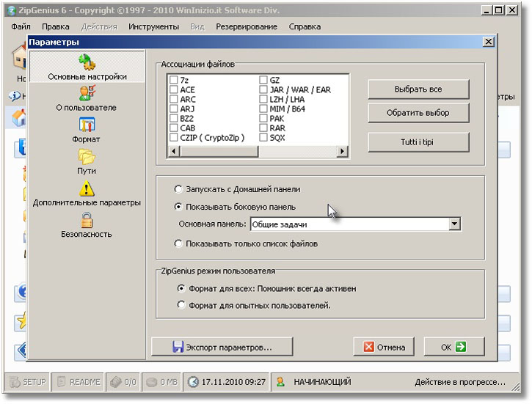This screenshot has width=532, height=404.
Task: Check the LZH / LHA association
Action: click(x=263, y=99)
